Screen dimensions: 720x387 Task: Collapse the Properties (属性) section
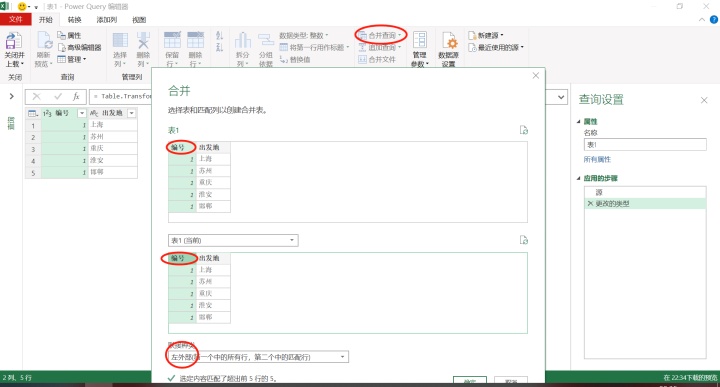[x=579, y=122]
